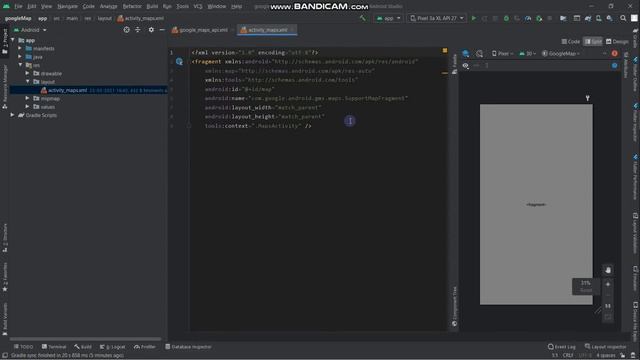The width and height of the screenshot is (640, 360).
Task: Select the activity_maps.xml editor tab
Action: pos(267,30)
